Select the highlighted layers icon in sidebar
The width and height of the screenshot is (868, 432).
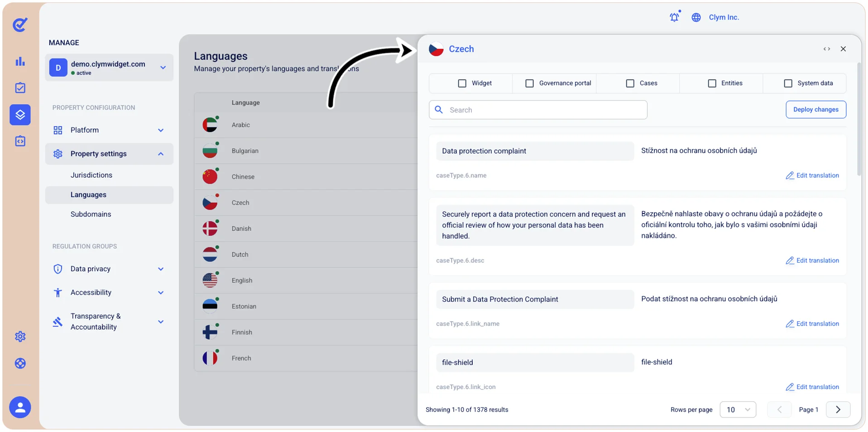pos(20,114)
